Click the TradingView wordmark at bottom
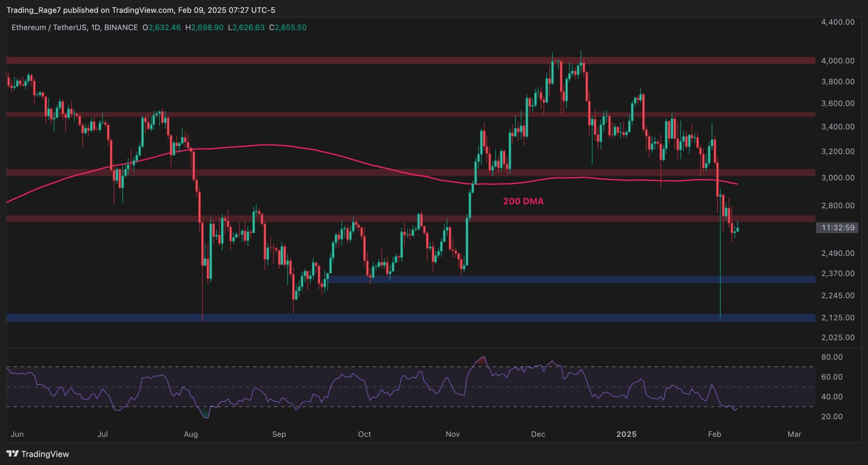The width and height of the screenshot is (868, 465). [x=45, y=454]
